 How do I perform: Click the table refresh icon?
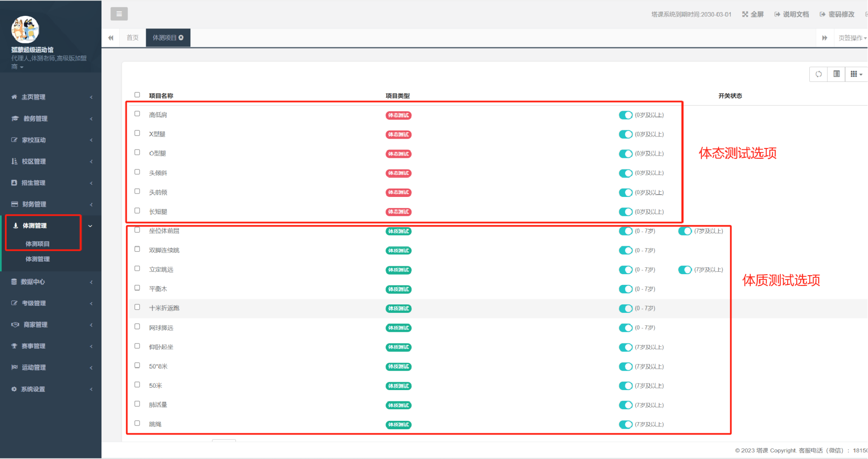coord(819,74)
